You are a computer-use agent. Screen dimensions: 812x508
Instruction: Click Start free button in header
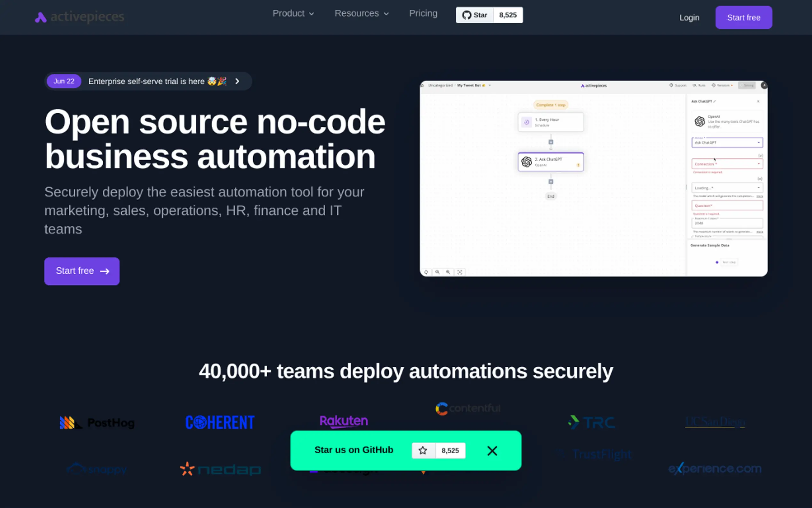click(744, 18)
